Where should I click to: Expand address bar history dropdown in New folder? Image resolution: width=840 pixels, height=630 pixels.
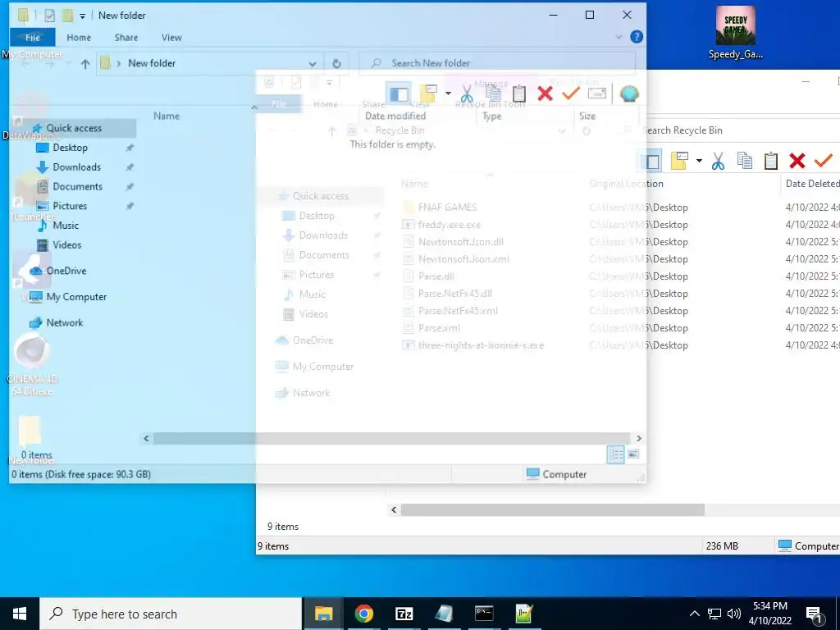click(x=313, y=64)
